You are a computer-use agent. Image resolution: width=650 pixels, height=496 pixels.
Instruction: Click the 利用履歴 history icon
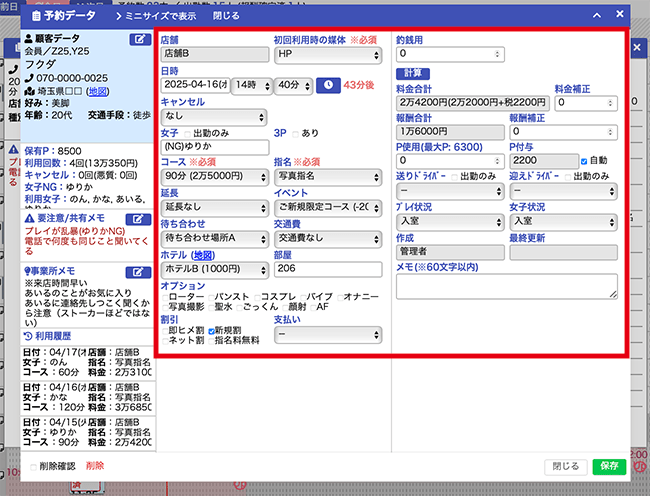pos(28,336)
